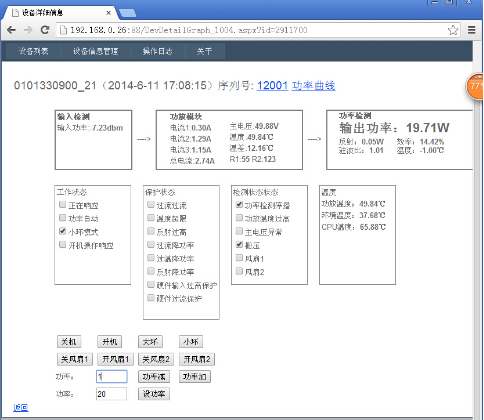
Task: Close the browser tab
Action: point(109,13)
